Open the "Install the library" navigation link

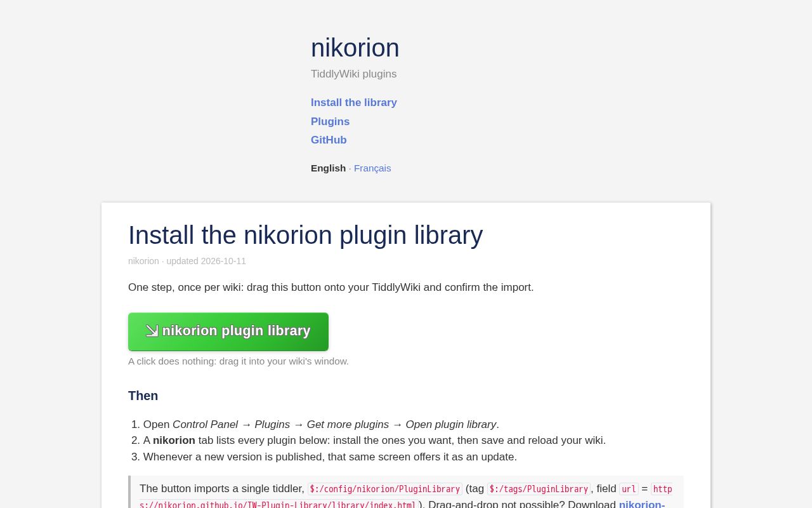pyautogui.click(x=354, y=103)
